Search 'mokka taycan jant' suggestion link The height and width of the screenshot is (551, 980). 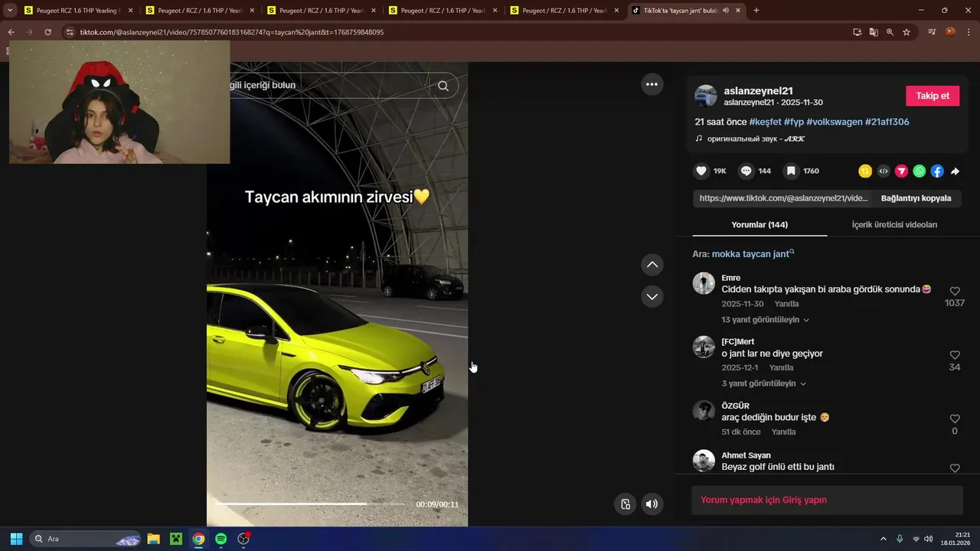(753, 254)
